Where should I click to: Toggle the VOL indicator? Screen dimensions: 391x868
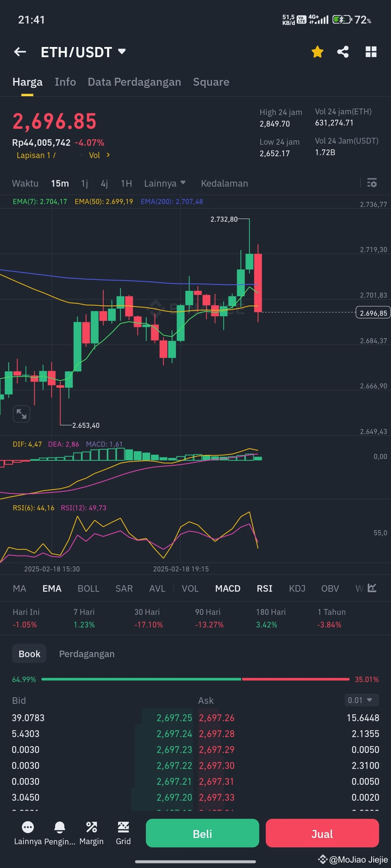tap(190, 588)
